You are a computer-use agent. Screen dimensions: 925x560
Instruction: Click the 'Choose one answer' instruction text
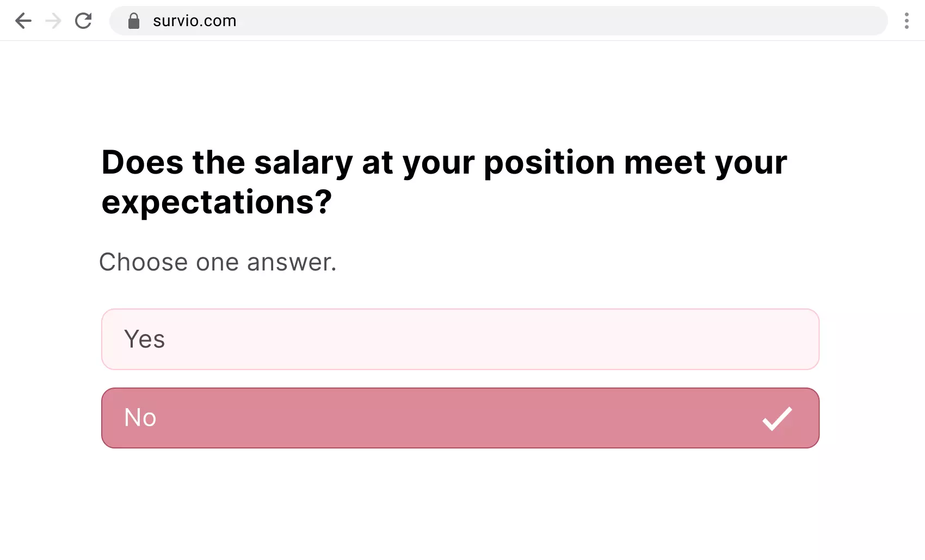(218, 262)
